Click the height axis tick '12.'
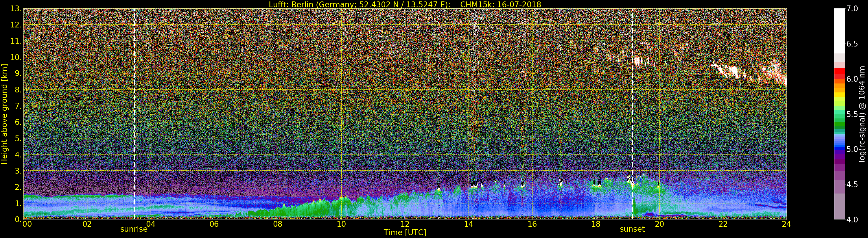The image size is (868, 238). click(16, 25)
